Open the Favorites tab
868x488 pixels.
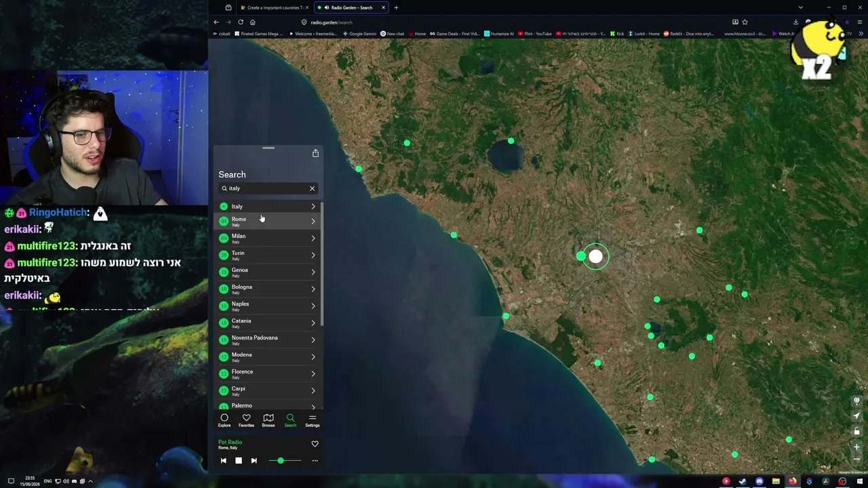246,420
